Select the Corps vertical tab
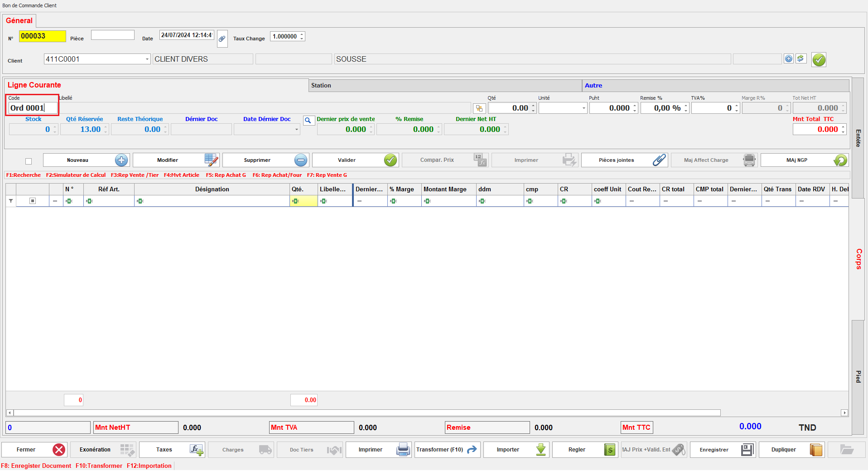Viewport: 868px width, 471px height. coord(858,259)
